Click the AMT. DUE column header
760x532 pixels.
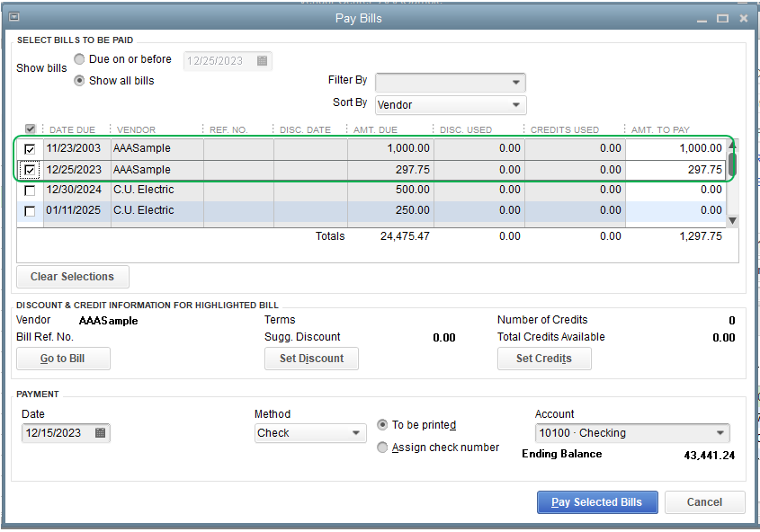tap(378, 129)
